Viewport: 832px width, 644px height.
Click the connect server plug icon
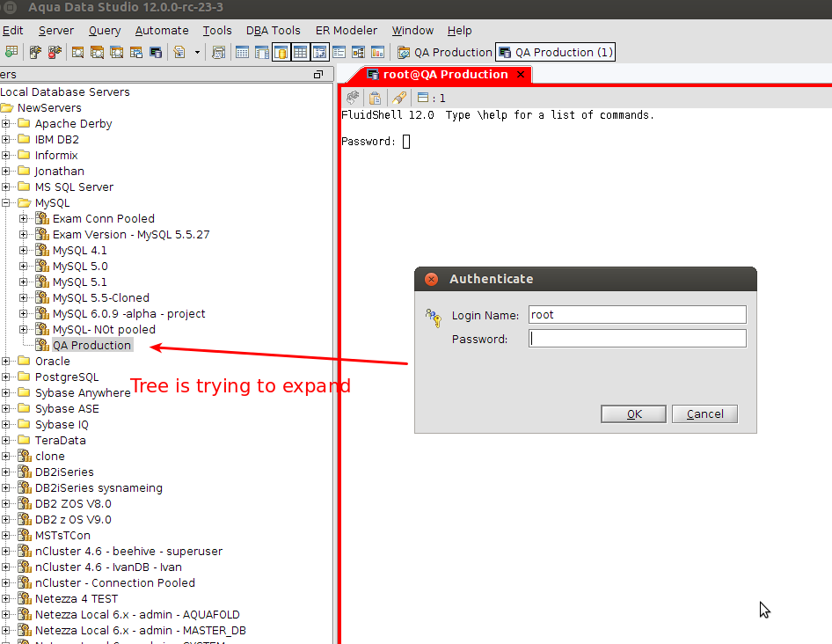point(35,52)
